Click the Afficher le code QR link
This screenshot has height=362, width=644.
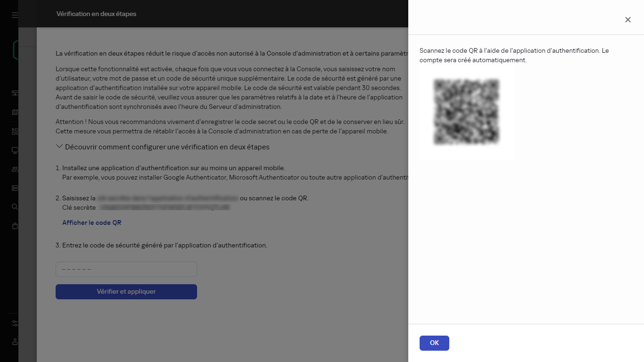coord(91,222)
